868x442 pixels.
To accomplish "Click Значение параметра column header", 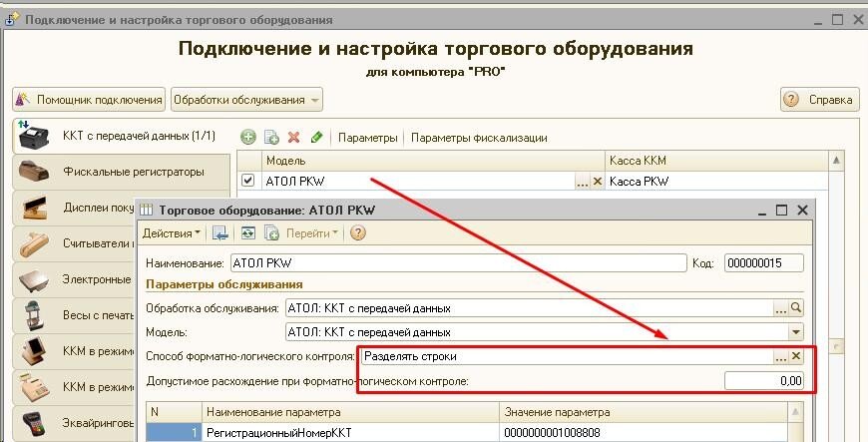I will tap(644, 412).
